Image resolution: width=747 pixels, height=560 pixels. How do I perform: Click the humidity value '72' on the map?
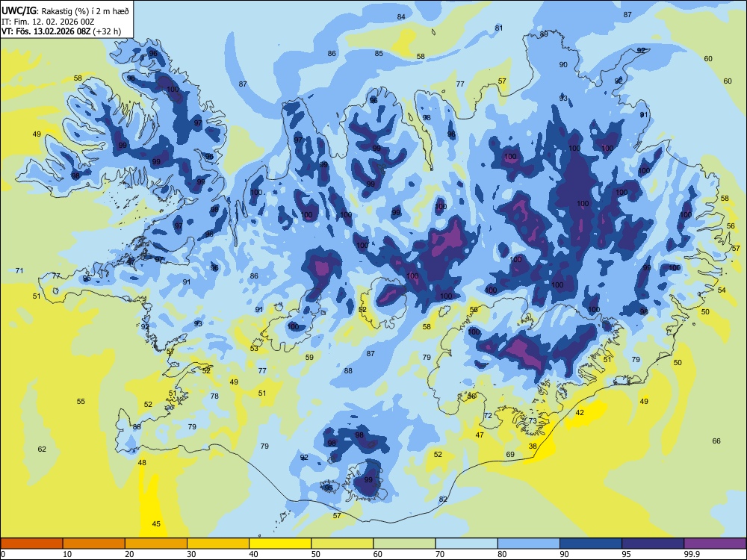click(x=488, y=416)
